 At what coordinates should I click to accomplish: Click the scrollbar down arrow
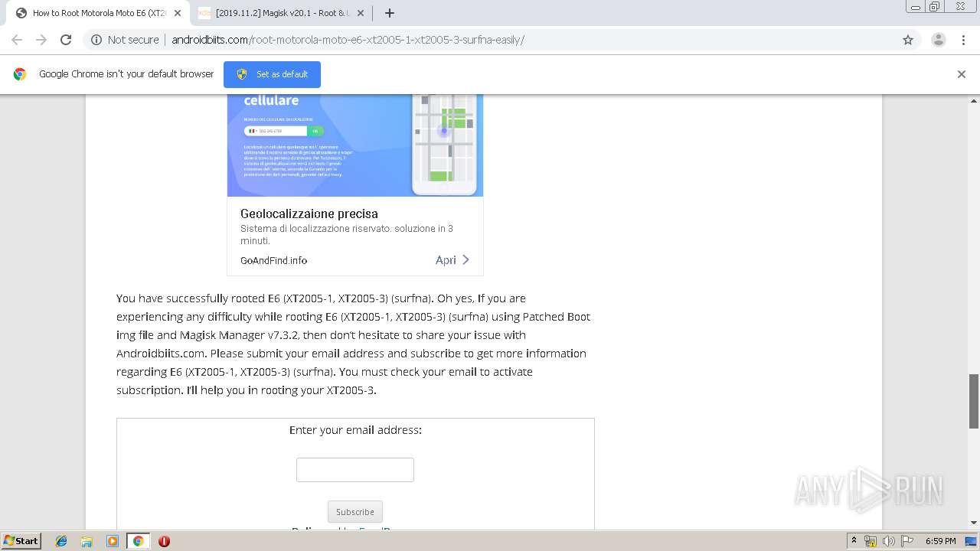tap(974, 523)
